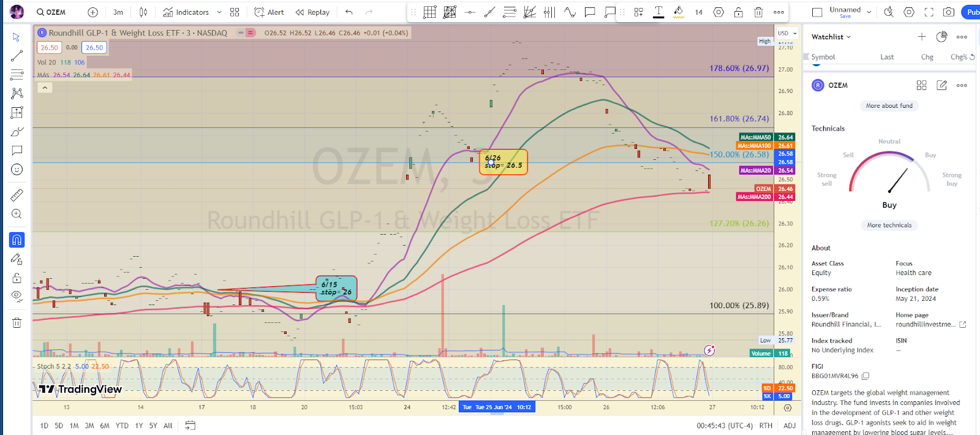Collapse the indicator legend arrow

click(x=45, y=88)
